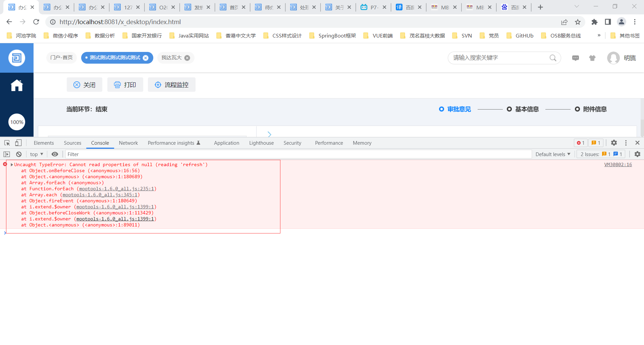Switch to the Network tab

pos(128,143)
